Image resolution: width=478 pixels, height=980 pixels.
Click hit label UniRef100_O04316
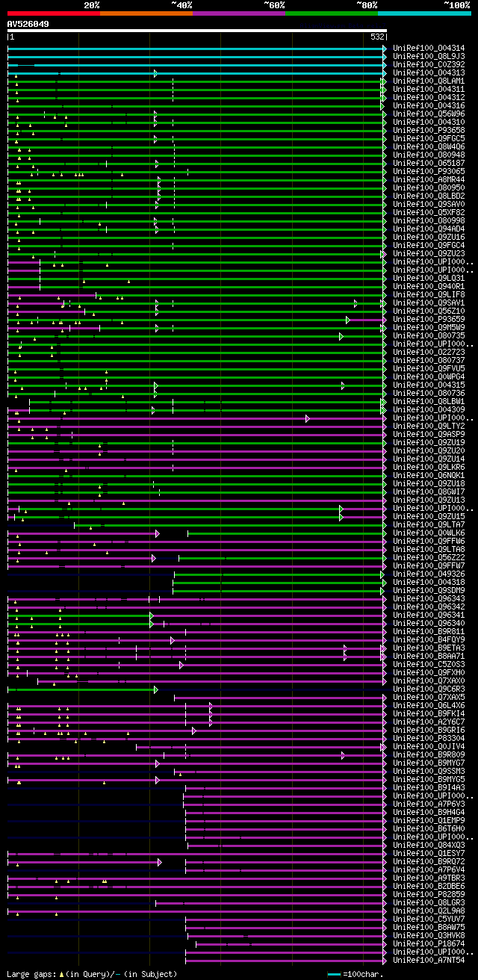point(429,106)
